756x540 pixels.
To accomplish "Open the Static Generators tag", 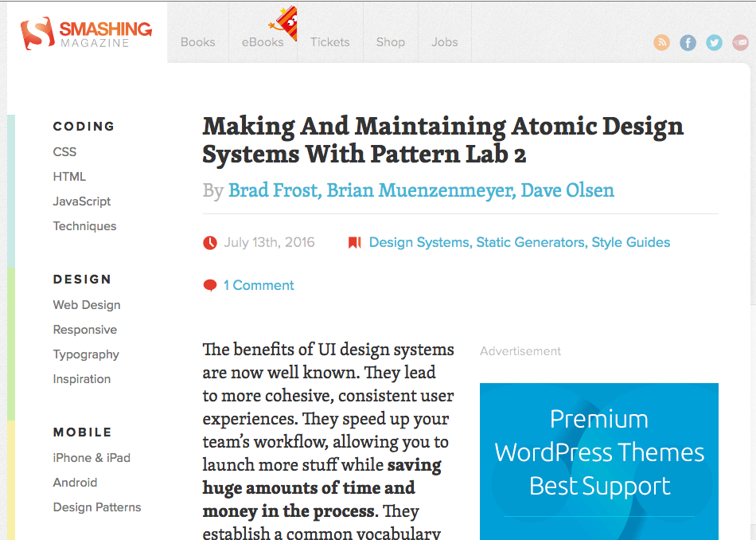I will tap(529, 242).
